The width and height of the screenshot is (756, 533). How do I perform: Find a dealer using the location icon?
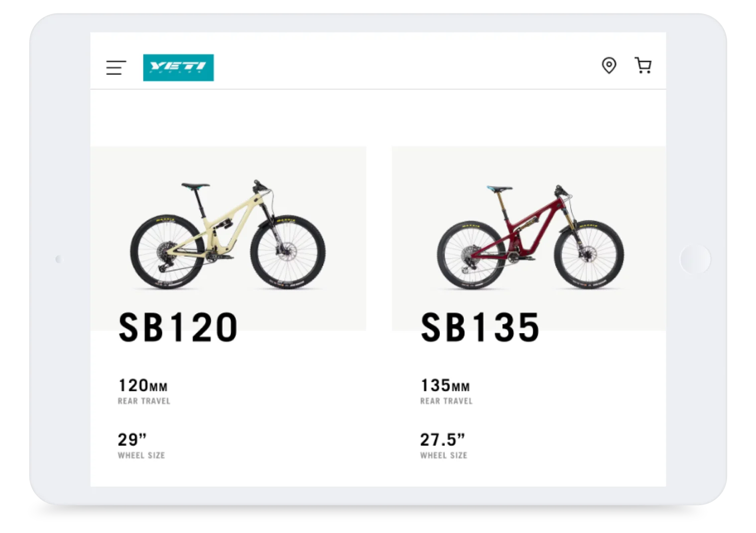tap(609, 65)
